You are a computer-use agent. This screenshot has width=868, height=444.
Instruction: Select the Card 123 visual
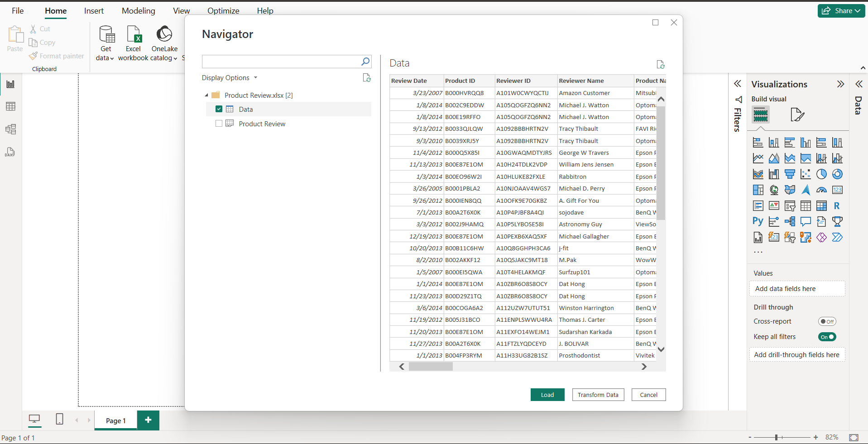point(837,190)
